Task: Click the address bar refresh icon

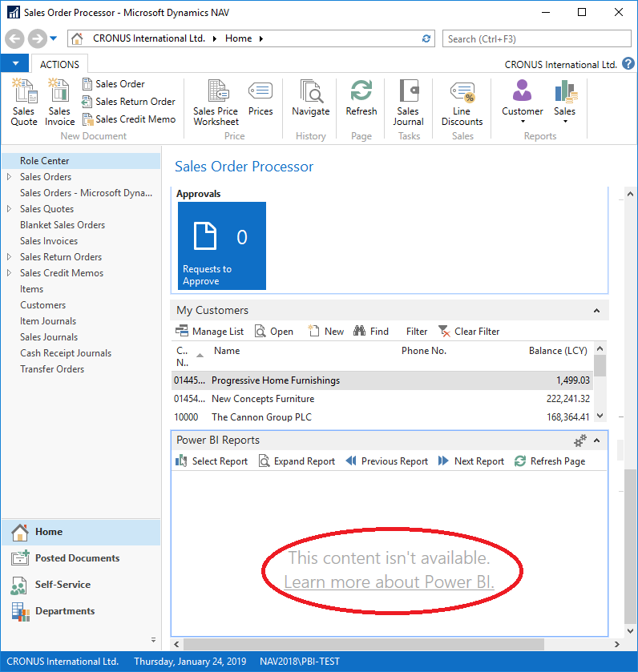Action: 426,38
